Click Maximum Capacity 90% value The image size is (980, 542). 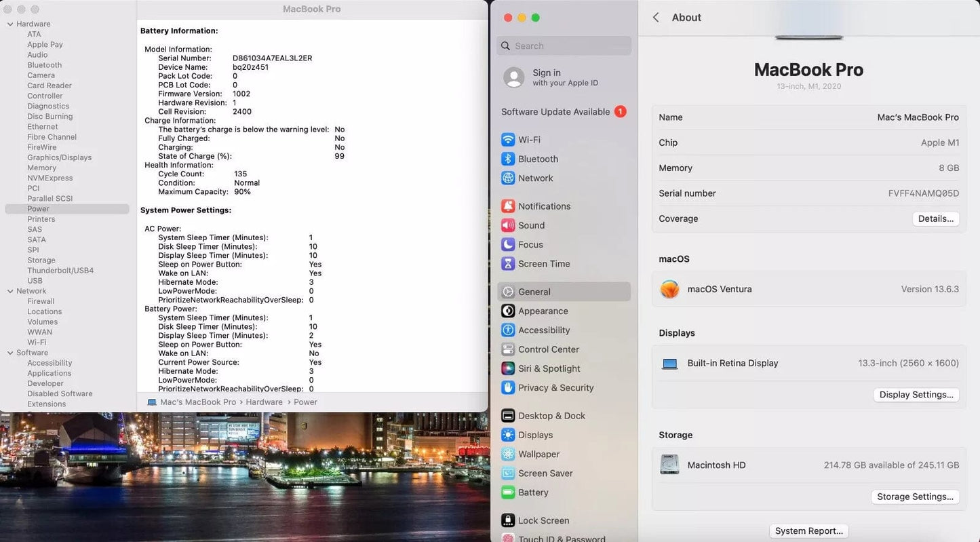(x=242, y=192)
